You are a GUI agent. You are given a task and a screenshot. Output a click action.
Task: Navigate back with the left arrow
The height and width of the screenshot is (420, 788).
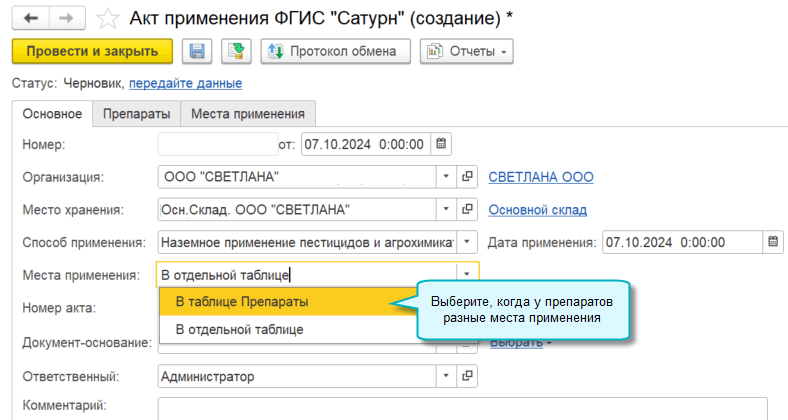(x=31, y=18)
